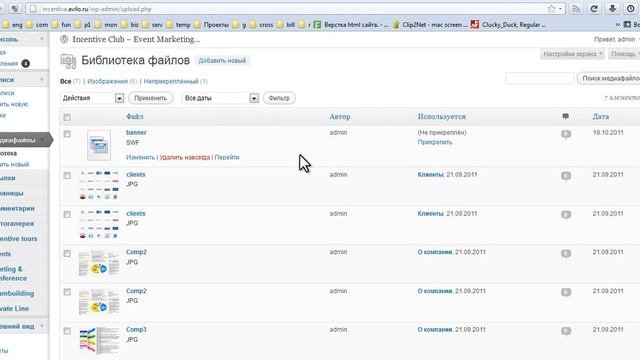The image size is (640, 360).
Task: Collapse the Медиафайлы sidebar menu arrow
Action: (42, 140)
